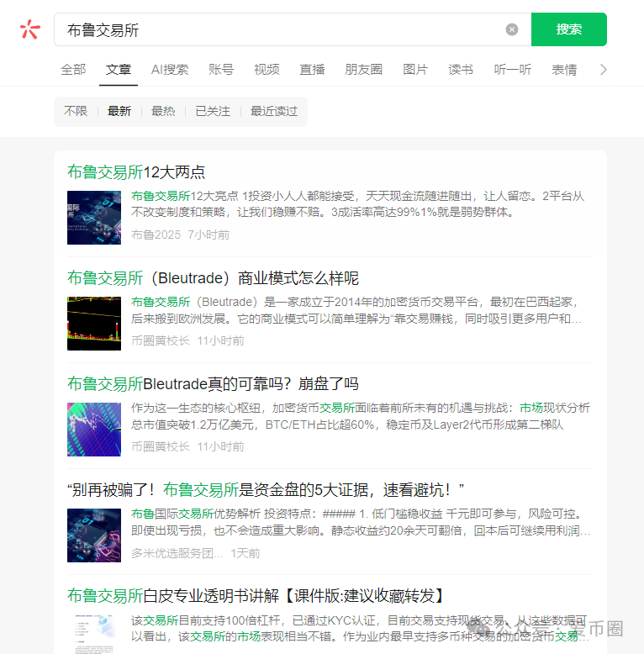
Task: Select the 听一听 tab
Action: [513, 69]
